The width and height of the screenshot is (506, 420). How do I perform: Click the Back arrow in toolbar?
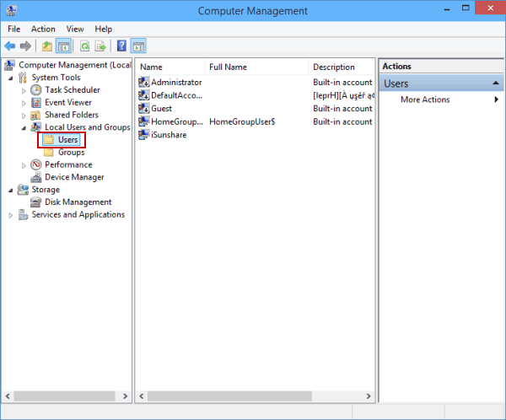(x=10, y=46)
